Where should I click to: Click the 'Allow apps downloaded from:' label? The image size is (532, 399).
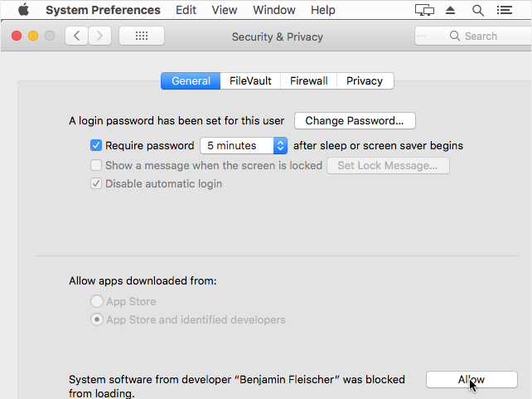pos(143,281)
